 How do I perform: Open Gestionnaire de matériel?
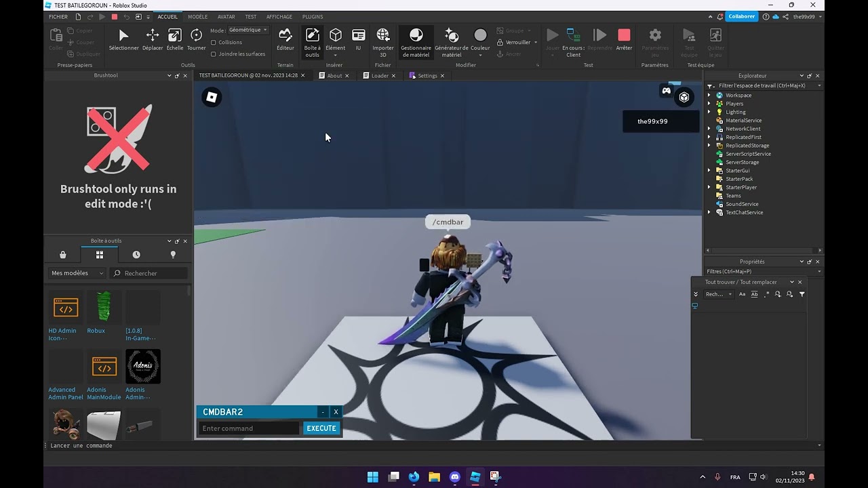click(x=416, y=42)
